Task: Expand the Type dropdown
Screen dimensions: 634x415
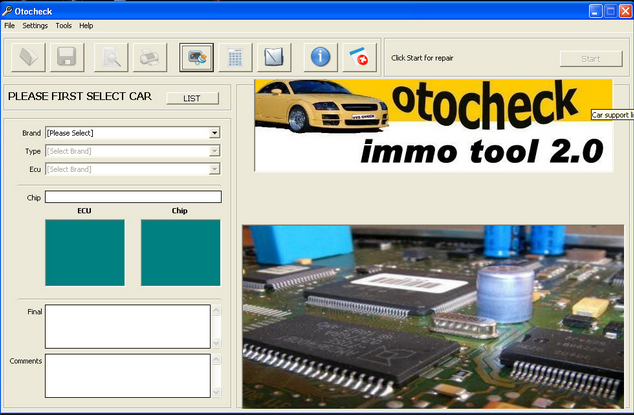Action: (215, 151)
